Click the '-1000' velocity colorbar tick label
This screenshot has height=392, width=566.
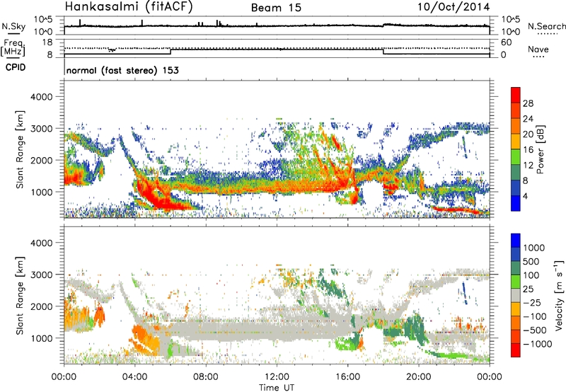pos(537,344)
